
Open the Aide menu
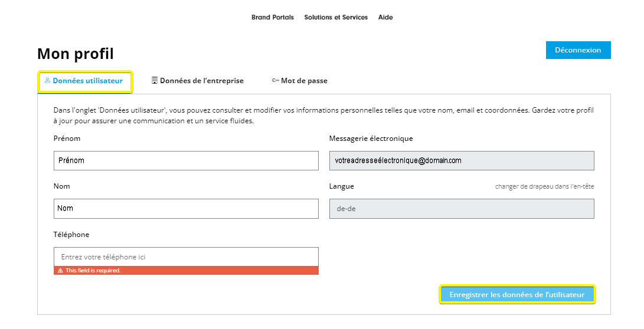coord(385,17)
